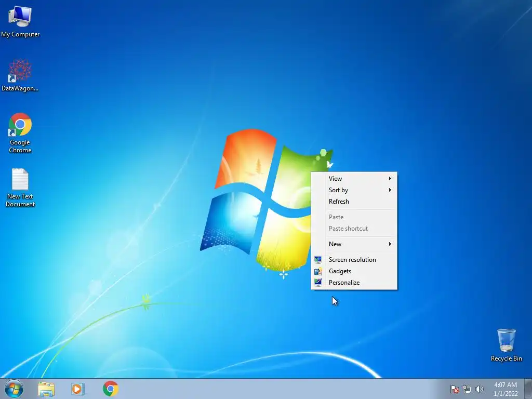Open the Windows Start menu orb
Image resolution: width=532 pixels, height=399 pixels.
(14, 389)
